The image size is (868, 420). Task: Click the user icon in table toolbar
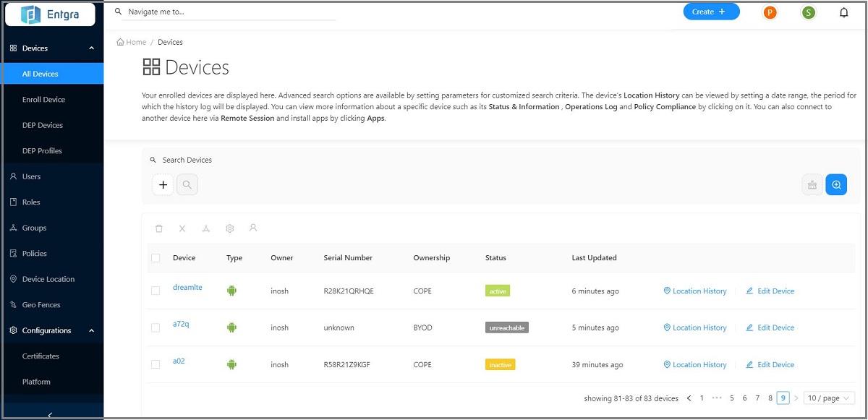pos(253,228)
